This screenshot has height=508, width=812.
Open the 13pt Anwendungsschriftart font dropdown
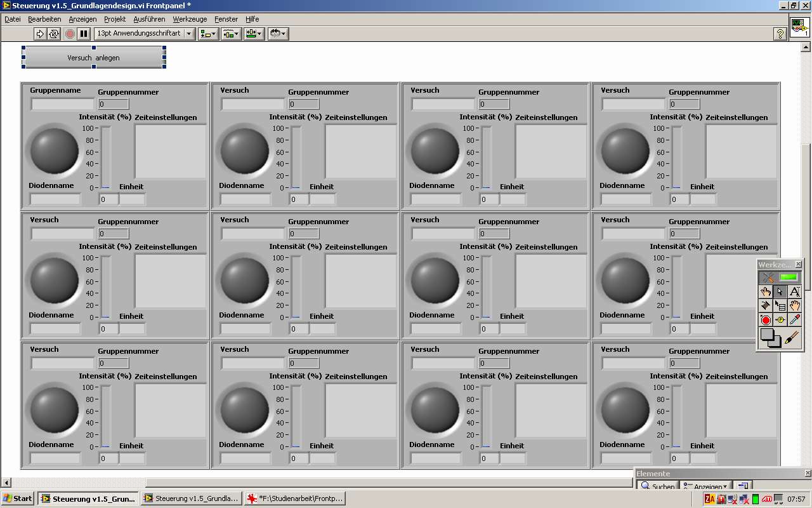[x=144, y=34]
